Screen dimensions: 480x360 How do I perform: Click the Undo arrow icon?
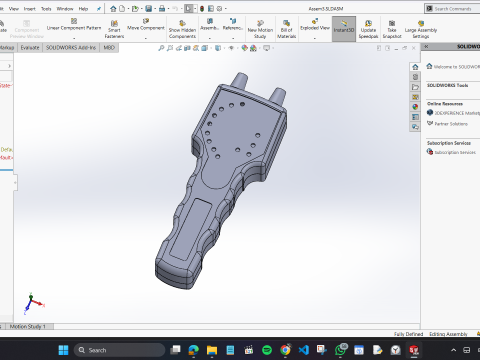pyautogui.click(x=175, y=9)
